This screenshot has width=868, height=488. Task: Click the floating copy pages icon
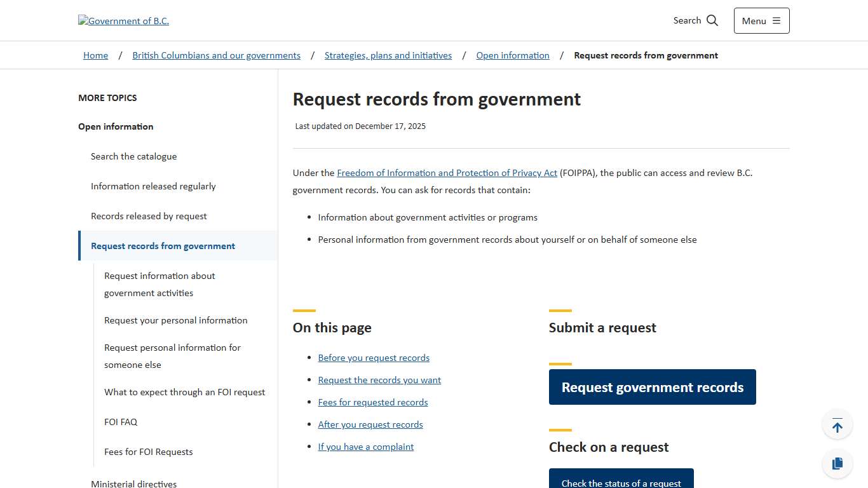[837, 463]
